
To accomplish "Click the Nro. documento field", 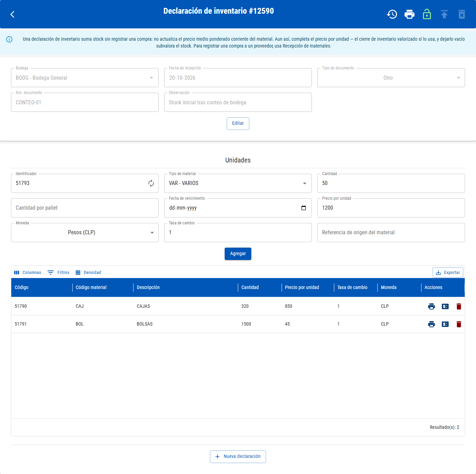I will click(x=85, y=102).
